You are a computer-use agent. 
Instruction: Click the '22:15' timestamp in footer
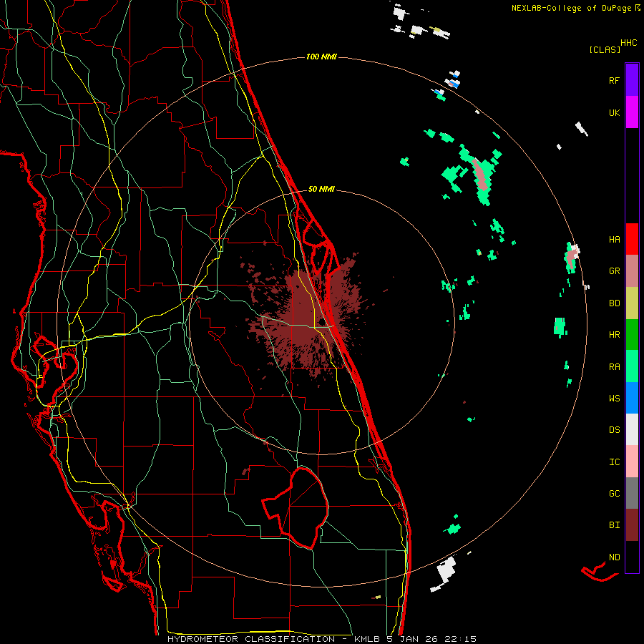[x=461, y=639]
